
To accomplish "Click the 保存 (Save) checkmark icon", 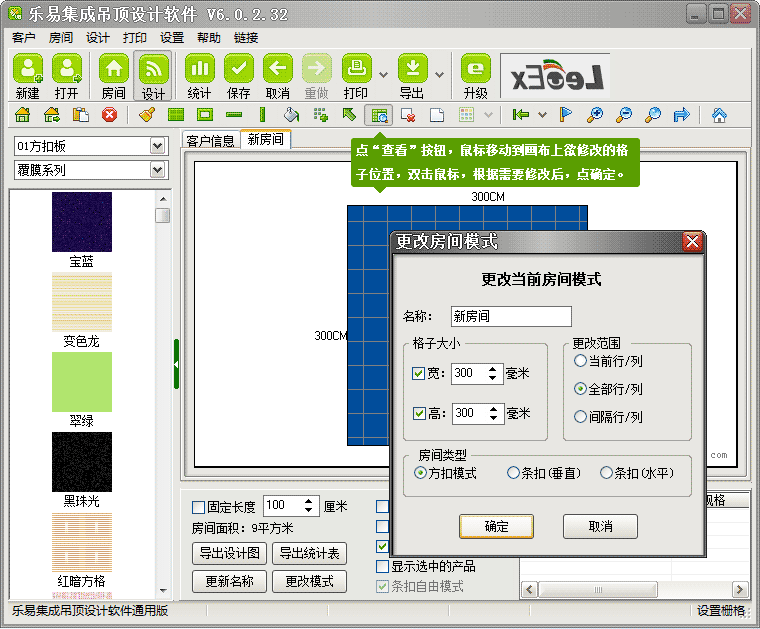I will (238, 69).
